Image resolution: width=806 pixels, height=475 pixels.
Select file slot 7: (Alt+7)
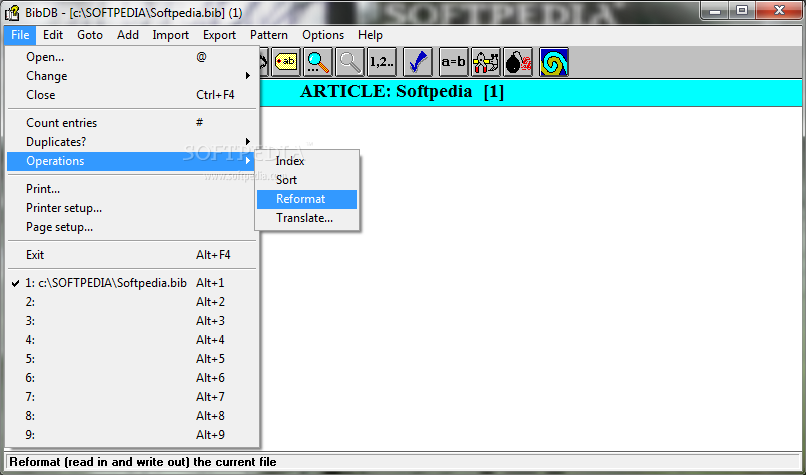pyautogui.click(x=132, y=397)
